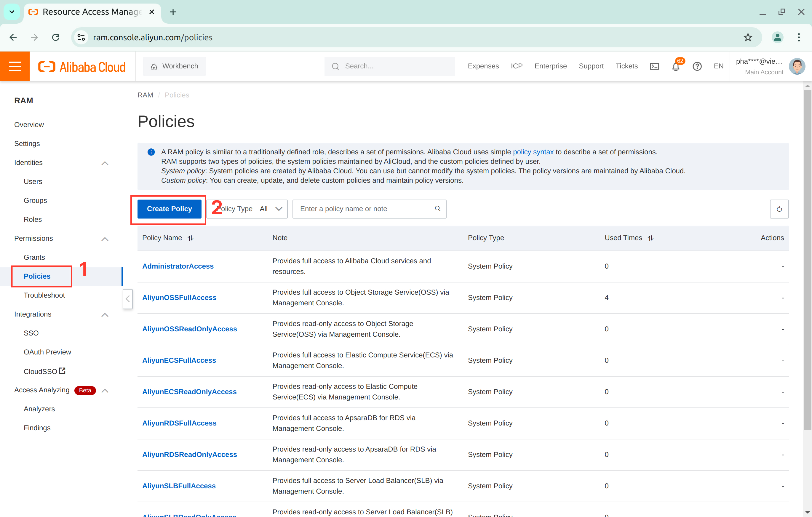Viewport: 812px width, 517px height.
Task: Open a new browser tab
Action: tap(173, 12)
